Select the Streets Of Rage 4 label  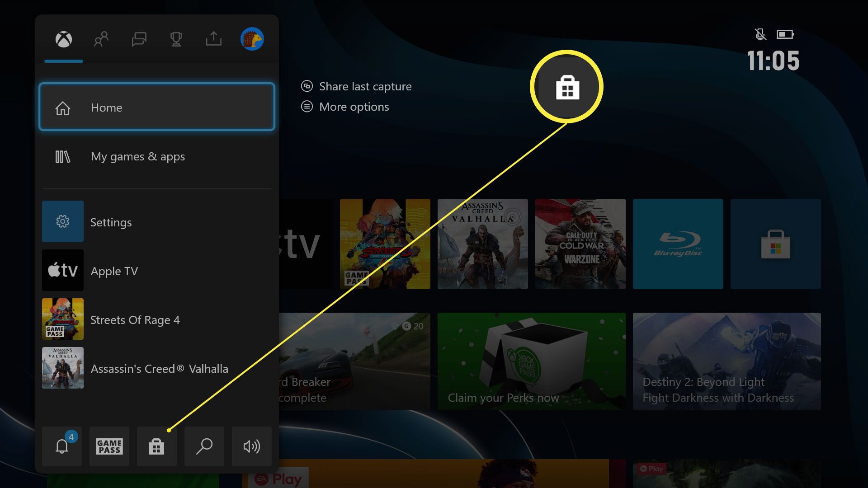pyautogui.click(x=135, y=320)
